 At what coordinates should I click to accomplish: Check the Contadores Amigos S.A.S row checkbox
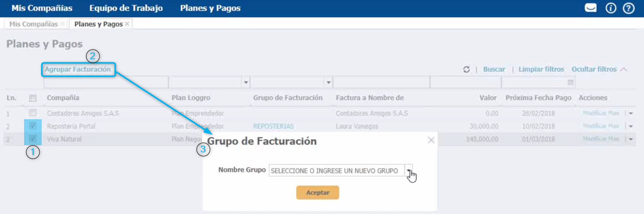click(33, 113)
